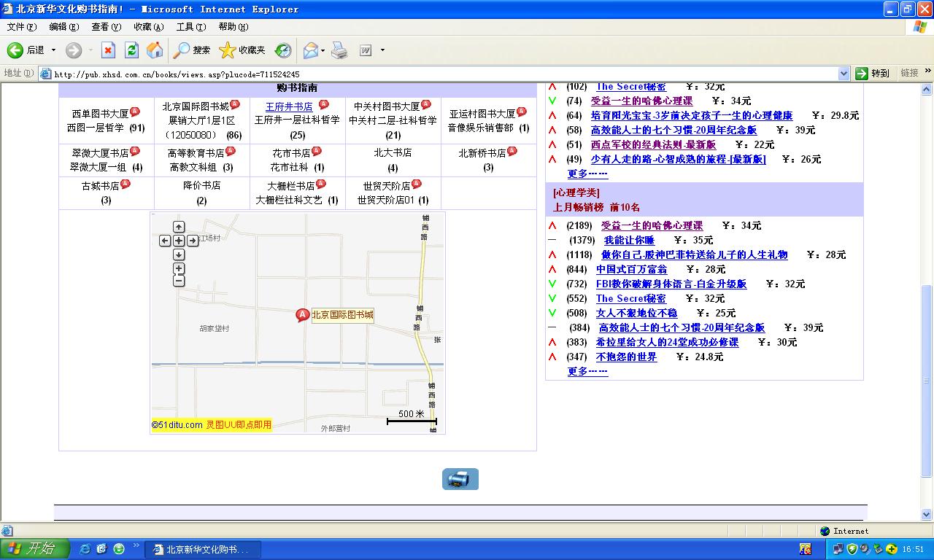
Task: Click the IE toolbar Print icon
Action: [x=339, y=50]
